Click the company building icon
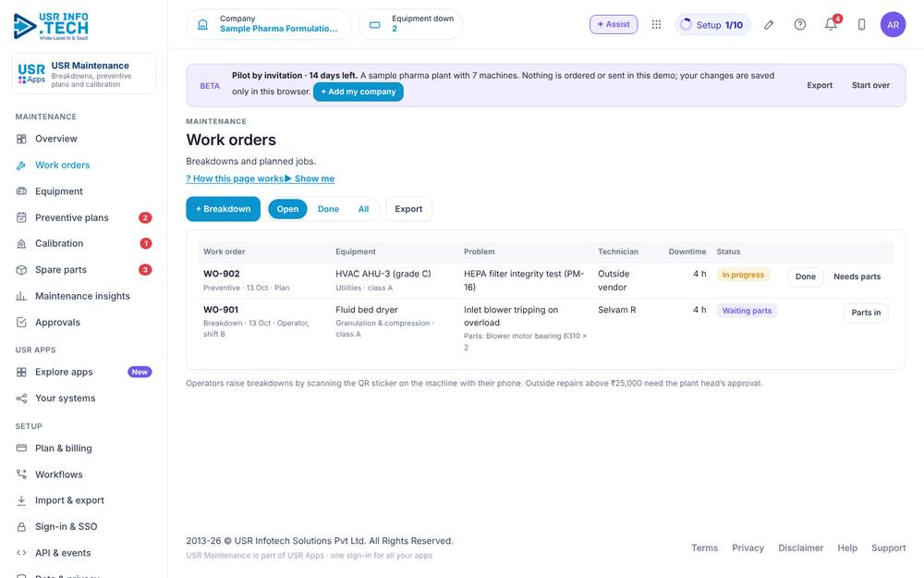 coord(202,24)
